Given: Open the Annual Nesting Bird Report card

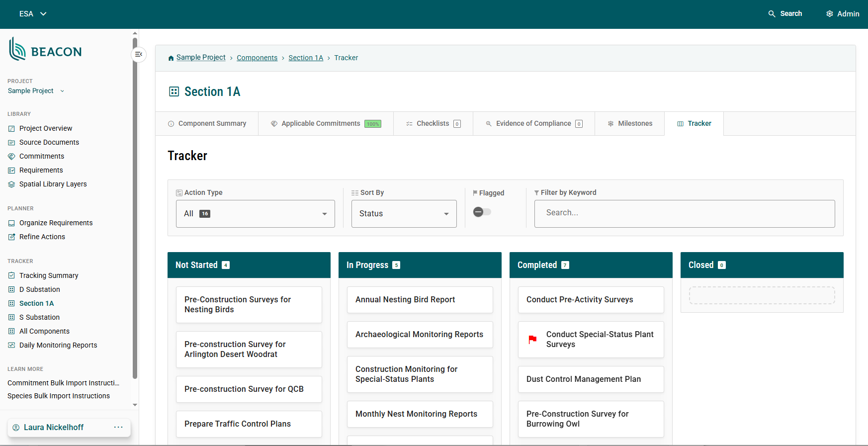Looking at the screenshot, I should pos(420,300).
